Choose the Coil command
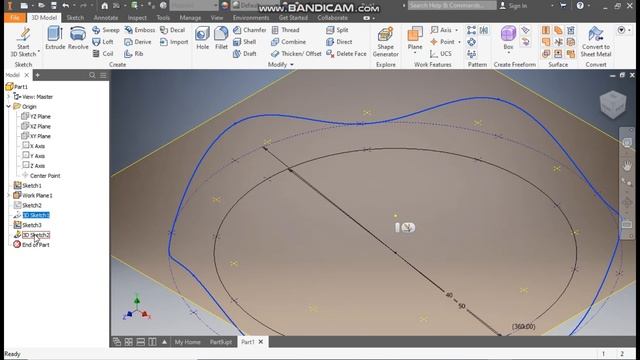 [x=103, y=54]
